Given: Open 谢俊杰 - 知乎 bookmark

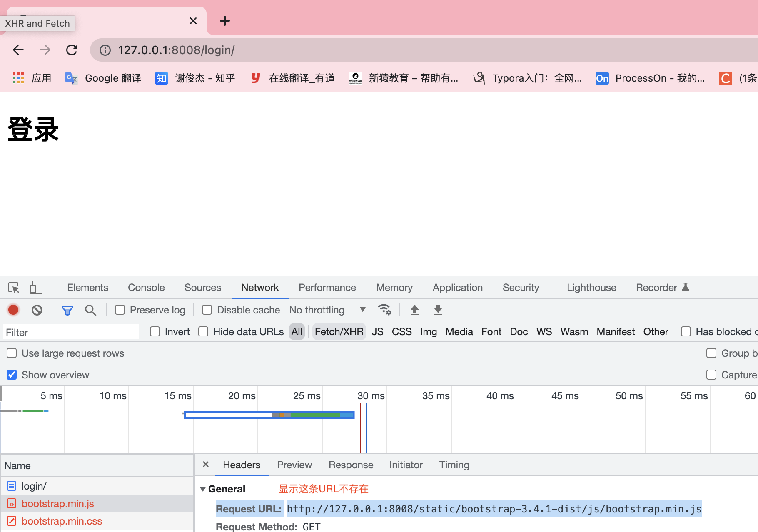Looking at the screenshot, I should 195,78.
